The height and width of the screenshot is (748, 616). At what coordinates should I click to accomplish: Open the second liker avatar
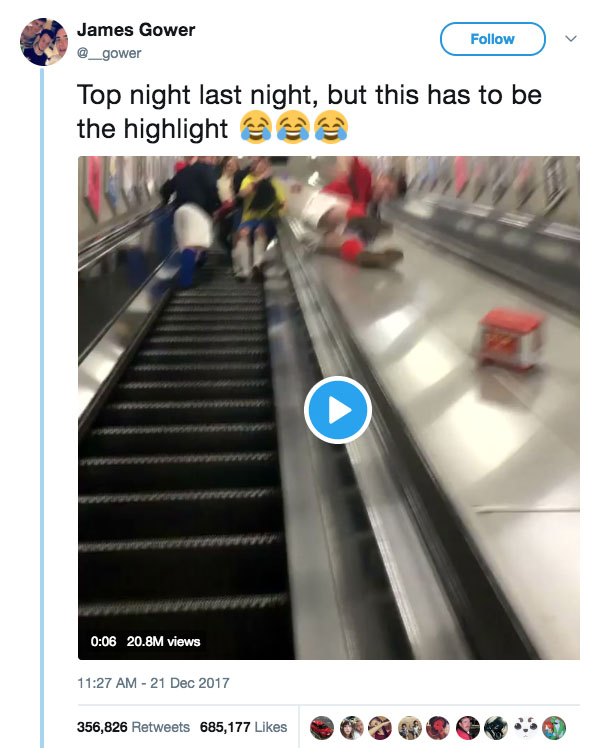coord(352,728)
